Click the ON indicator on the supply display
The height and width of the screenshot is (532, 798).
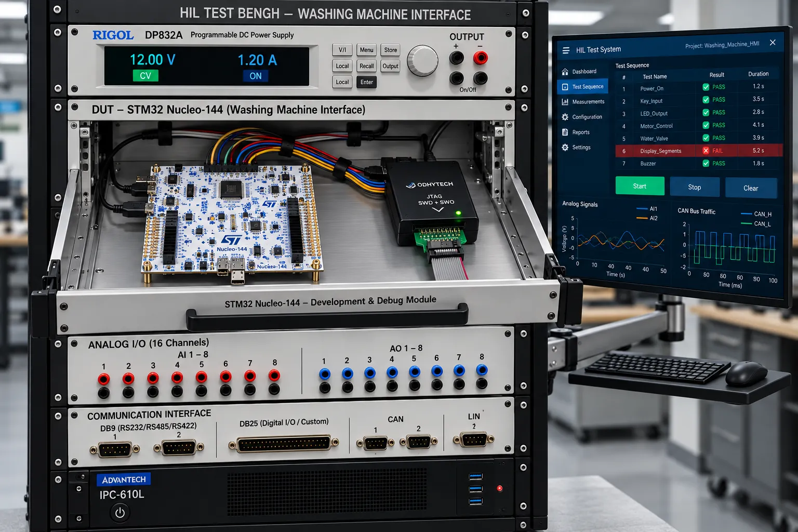click(256, 76)
